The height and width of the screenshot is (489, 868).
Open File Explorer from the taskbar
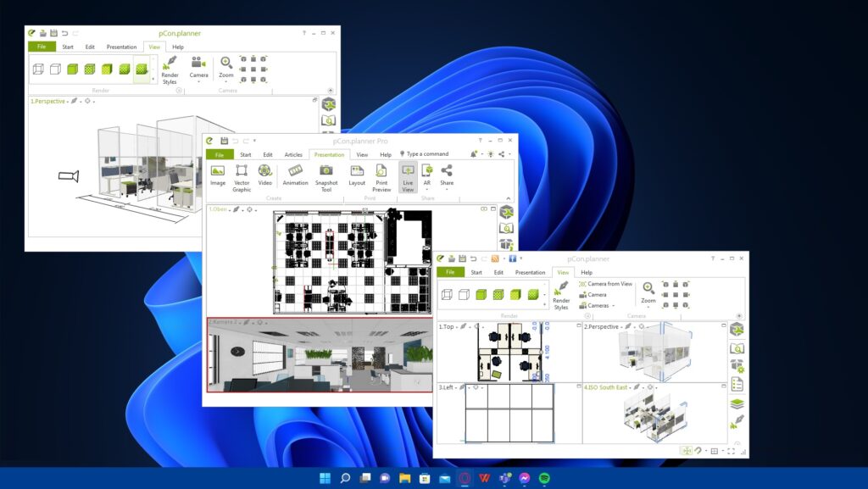tap(404, 478)
